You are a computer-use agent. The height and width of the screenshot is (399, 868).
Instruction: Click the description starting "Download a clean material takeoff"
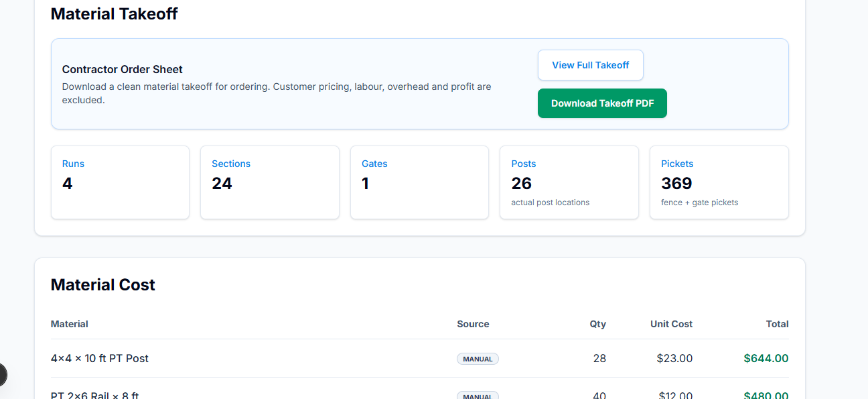[277, 93]
